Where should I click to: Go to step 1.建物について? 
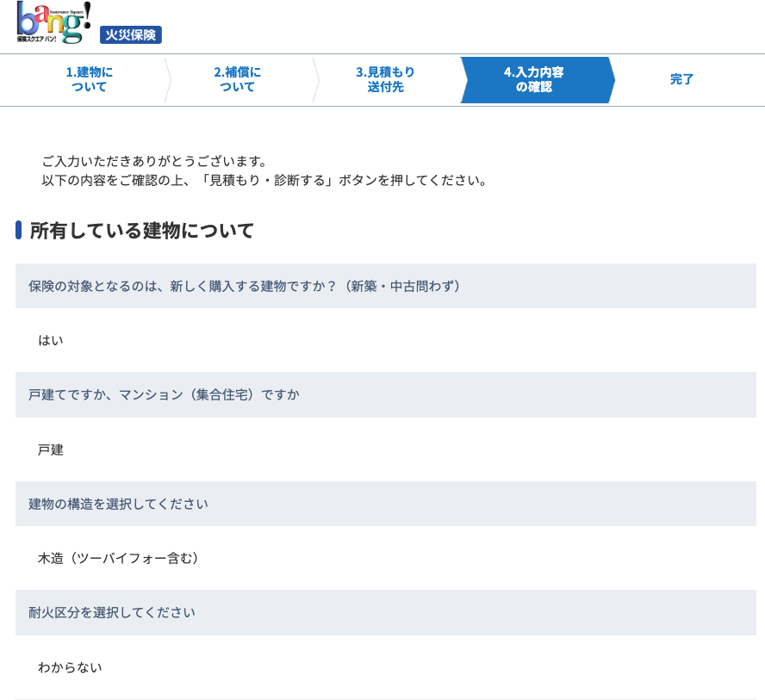[x=89, y=79]
